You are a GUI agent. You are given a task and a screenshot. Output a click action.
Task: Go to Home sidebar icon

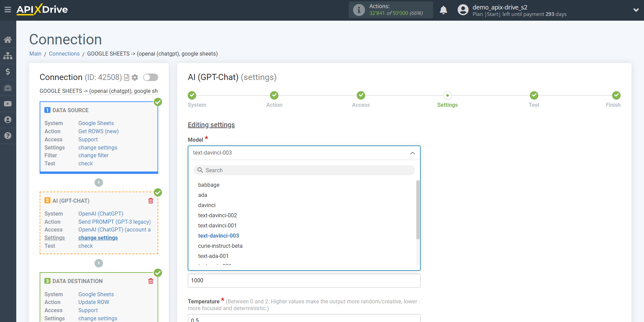click(8, 40)
